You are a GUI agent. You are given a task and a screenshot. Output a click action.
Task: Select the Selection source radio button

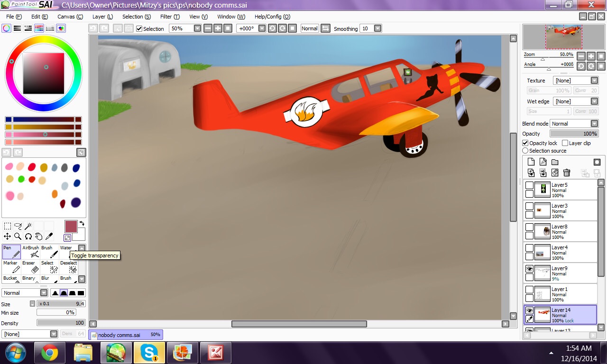(525, 151)
